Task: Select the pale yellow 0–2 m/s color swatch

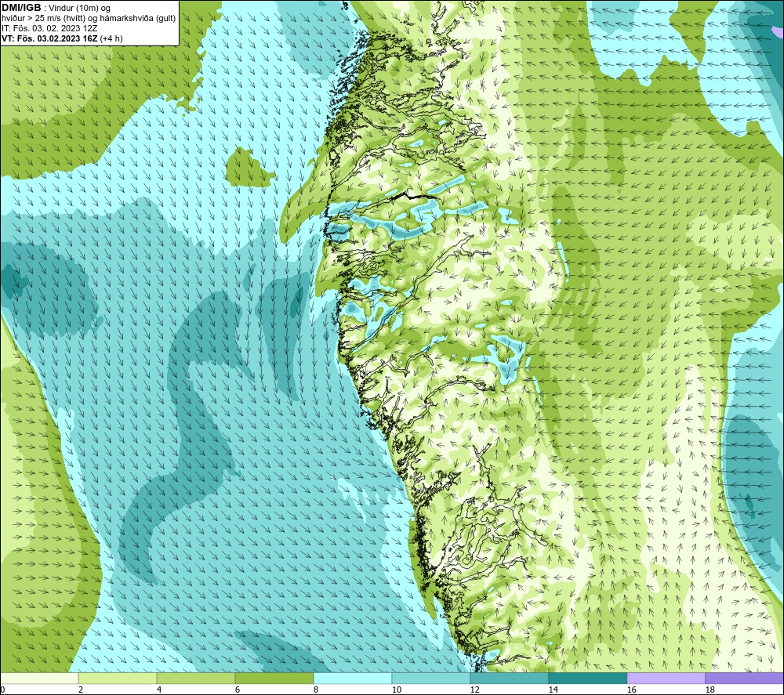Action: pyautogui.click(x=39, y=678)
